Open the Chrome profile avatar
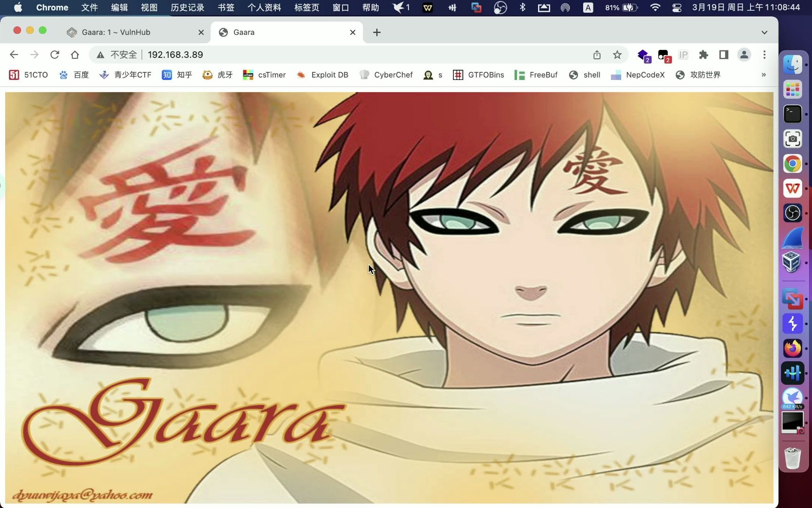This screenshot has width=812, height=508. pyautogui.click(x=744, y=55)
